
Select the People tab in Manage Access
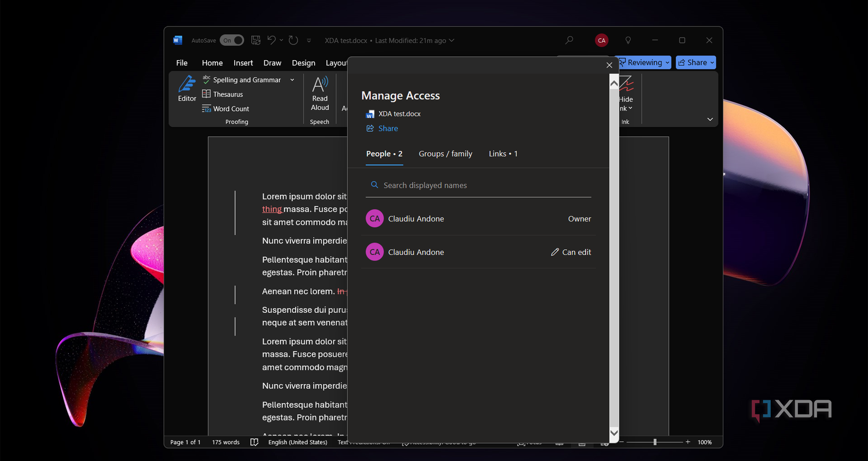pos(384,154)
